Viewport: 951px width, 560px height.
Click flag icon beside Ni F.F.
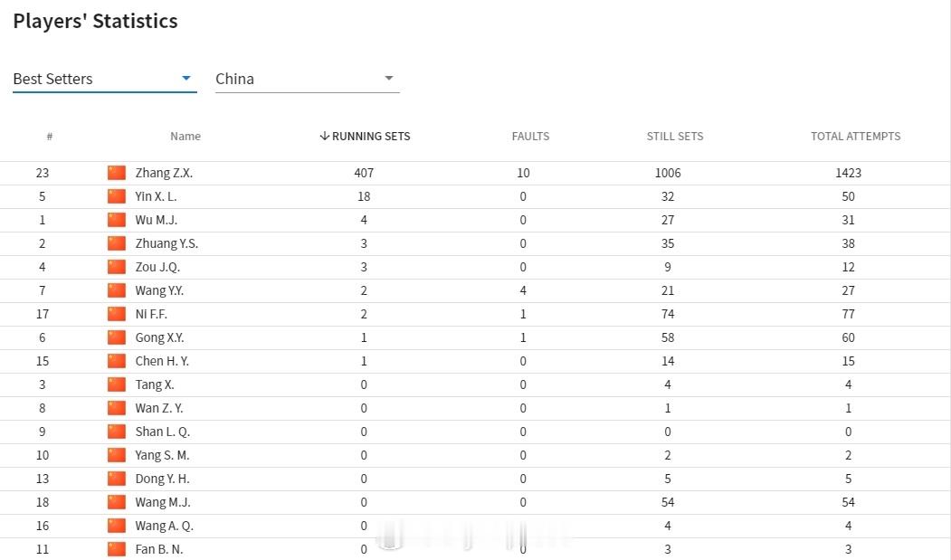coord(117,314)
